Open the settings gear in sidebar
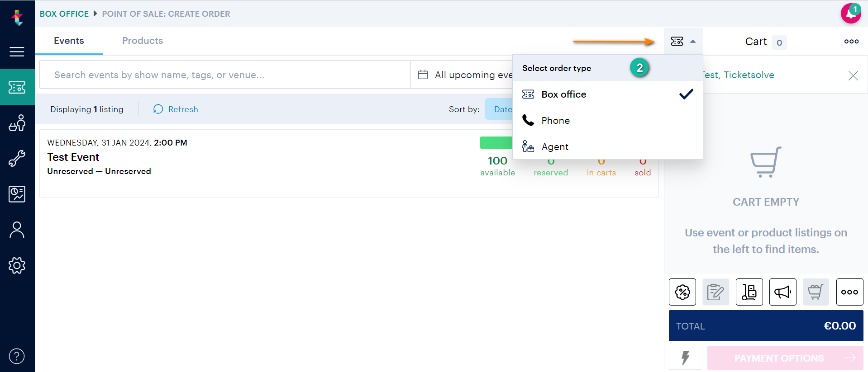Screen dimensions: 868x372 [17, 265]
